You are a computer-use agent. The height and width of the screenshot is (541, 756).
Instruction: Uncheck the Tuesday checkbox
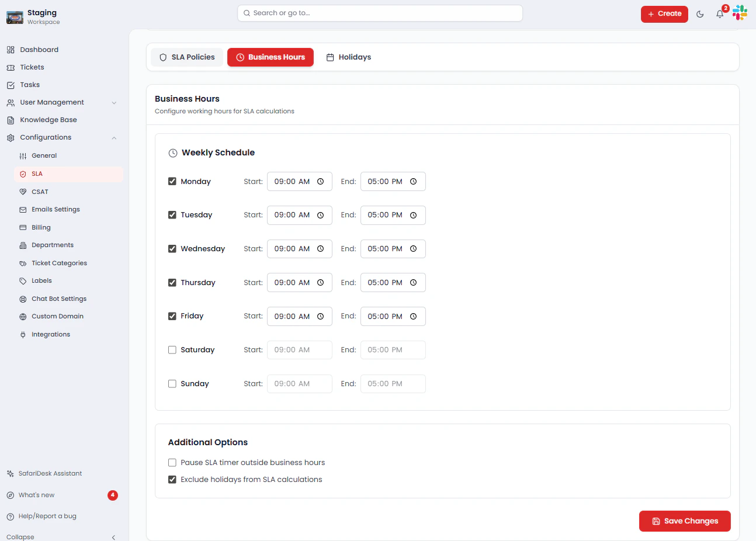(172, 215)
